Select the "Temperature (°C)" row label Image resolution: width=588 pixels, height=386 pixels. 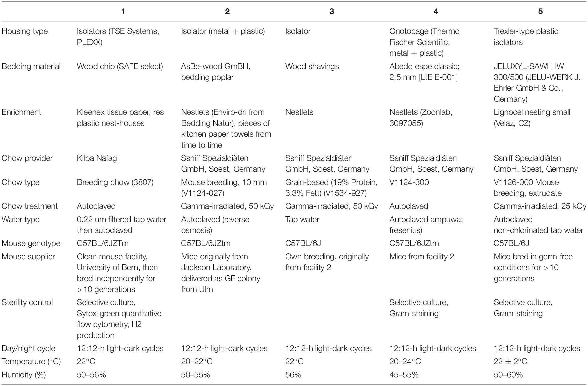(31, 362)
